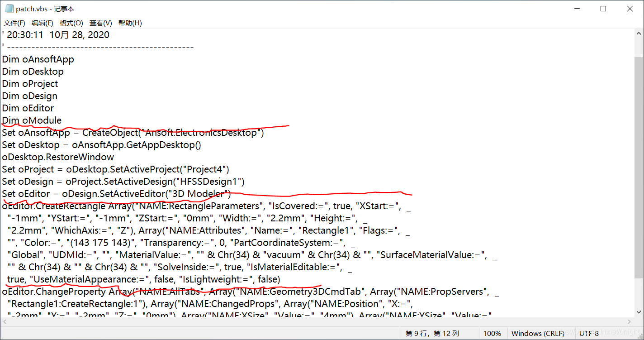Place cursor on 'Dim oAnsoftApp' line
644x340 pixels.
click(38, 59)
